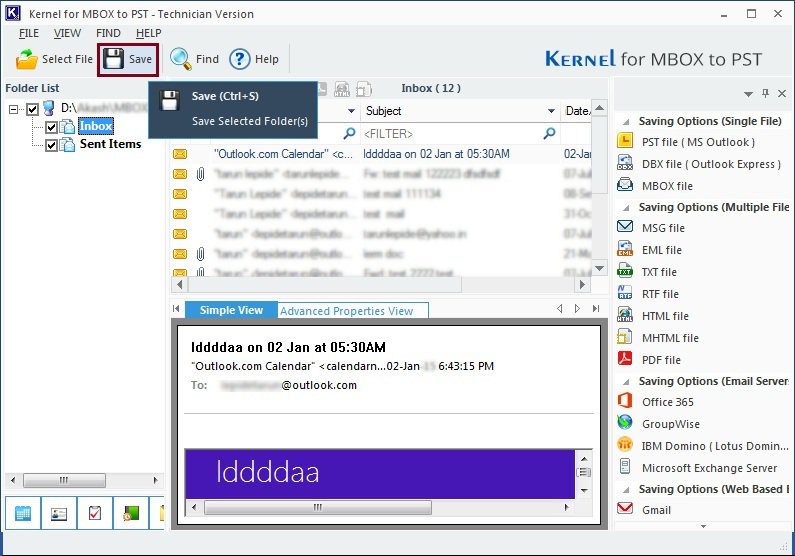This screenshot has width=795, height=556.
Task: Click the Find magnifier icon
Action: (x=180, y=59)
